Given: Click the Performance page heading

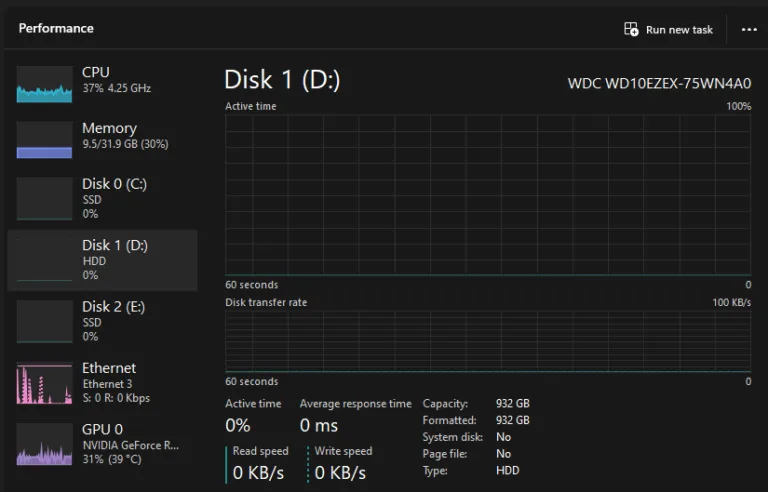Looking at the screenshot, I should point(56,28).
